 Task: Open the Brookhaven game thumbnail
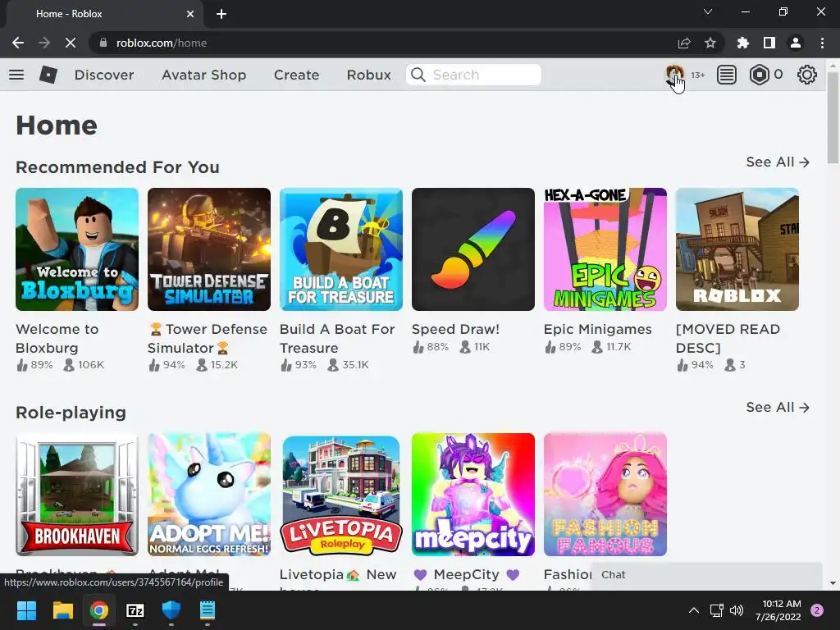click(x=77, y=495)
